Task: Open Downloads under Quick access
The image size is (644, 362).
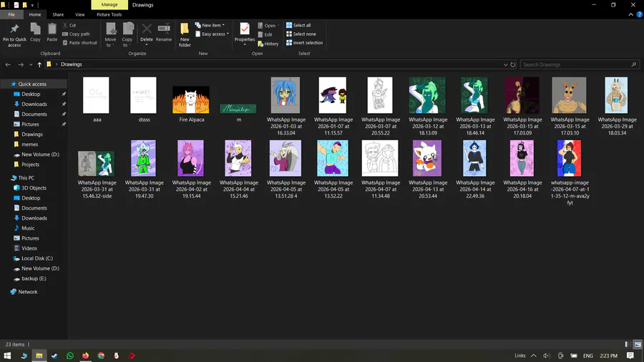Action: point(34,104)
